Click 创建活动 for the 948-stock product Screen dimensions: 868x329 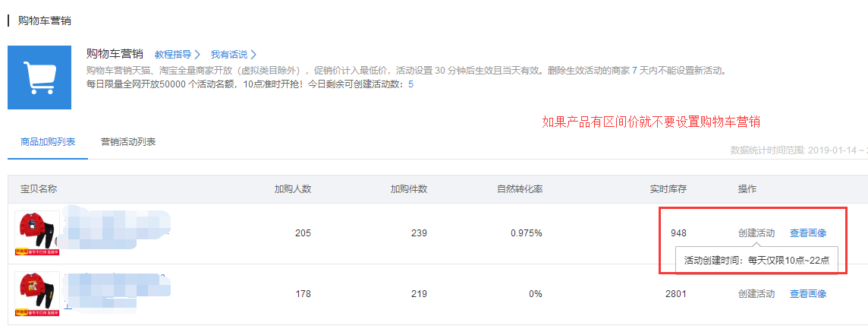(756, 233)
